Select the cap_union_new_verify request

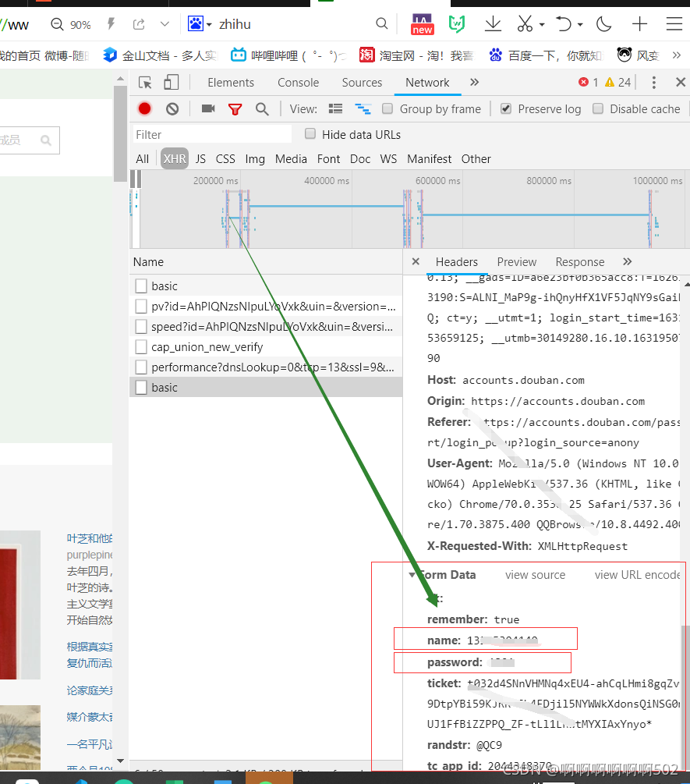pos(266,346)
